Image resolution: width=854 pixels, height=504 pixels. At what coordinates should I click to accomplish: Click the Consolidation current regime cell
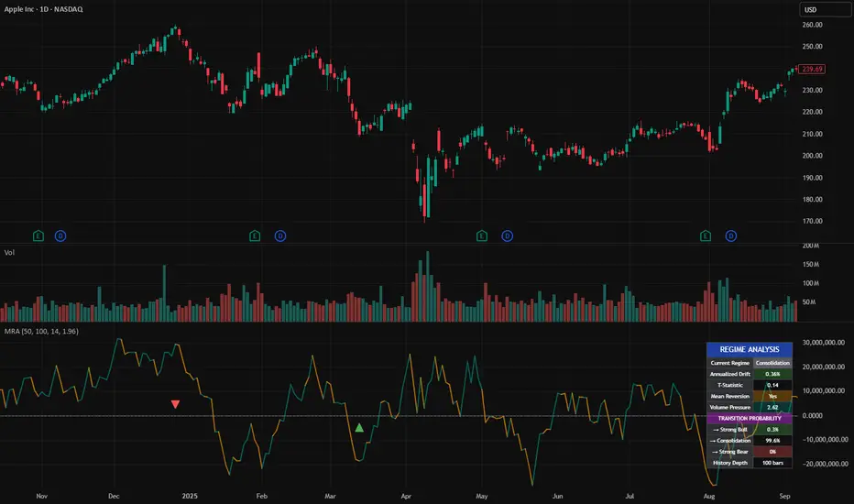click(x=772, y=363)
